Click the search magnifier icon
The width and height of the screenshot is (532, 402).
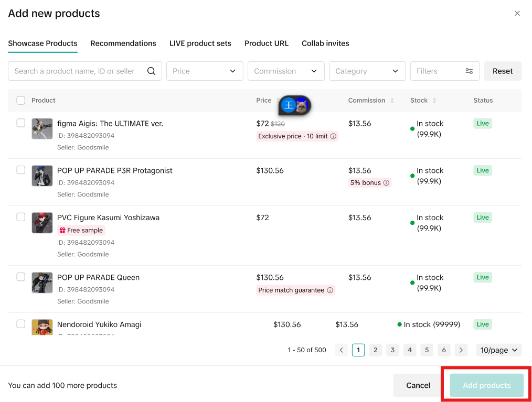pos(151,71)
